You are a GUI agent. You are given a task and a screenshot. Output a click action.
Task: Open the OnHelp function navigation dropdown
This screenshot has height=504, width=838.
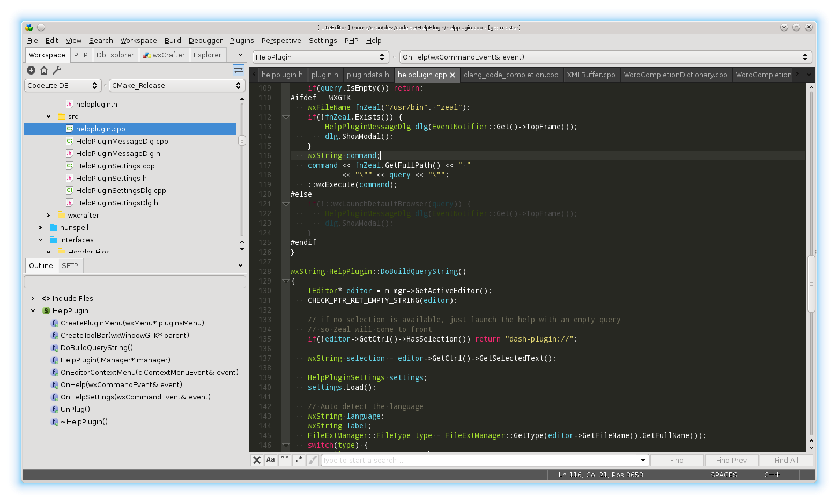click(605, 57)
